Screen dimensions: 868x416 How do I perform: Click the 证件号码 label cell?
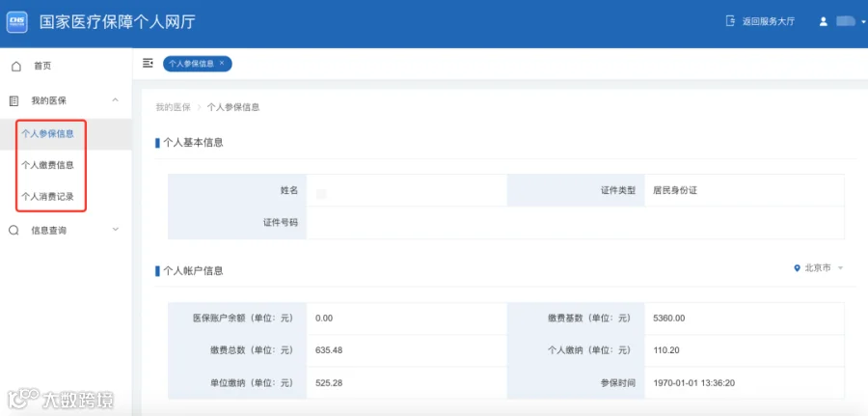pos(237,223)
